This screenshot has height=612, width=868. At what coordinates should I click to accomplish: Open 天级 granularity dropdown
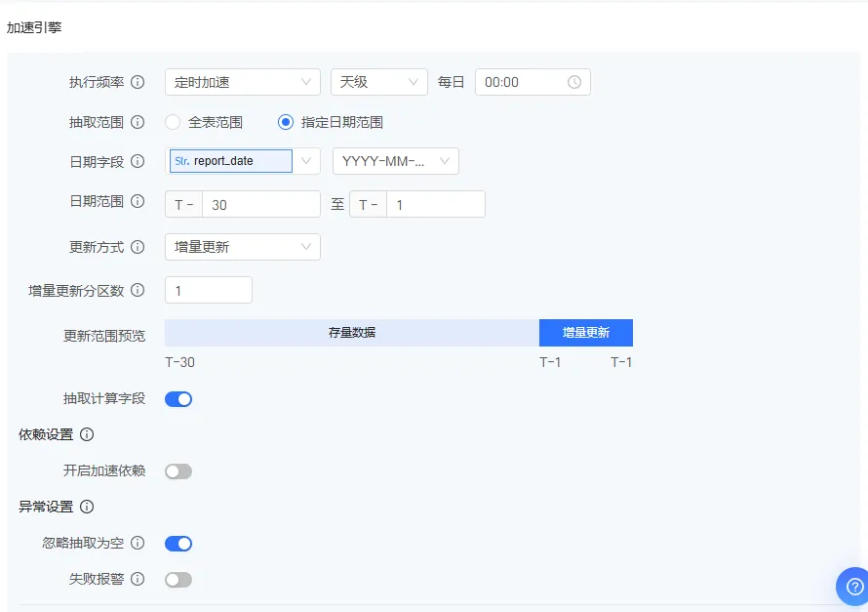point(378,82)
